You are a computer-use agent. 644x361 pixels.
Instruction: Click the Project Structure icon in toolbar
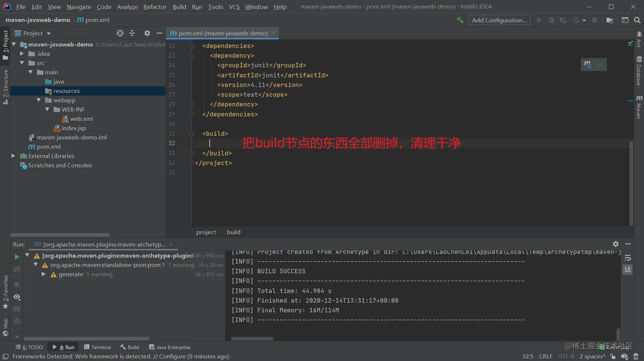610,20
